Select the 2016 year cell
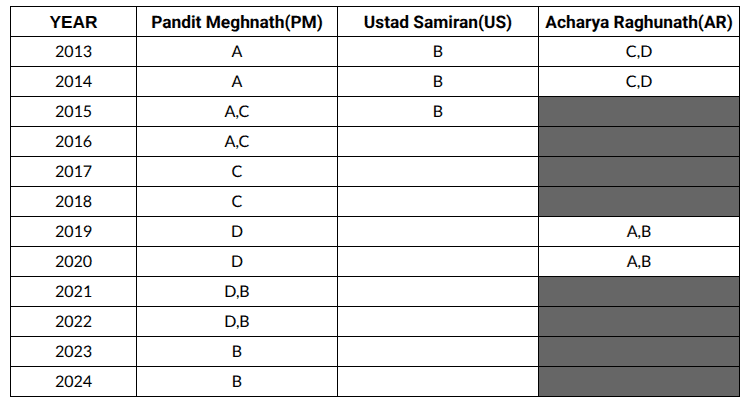Image resolution: width=754 pixels, height=406 pixels. [x=73, y=142]
